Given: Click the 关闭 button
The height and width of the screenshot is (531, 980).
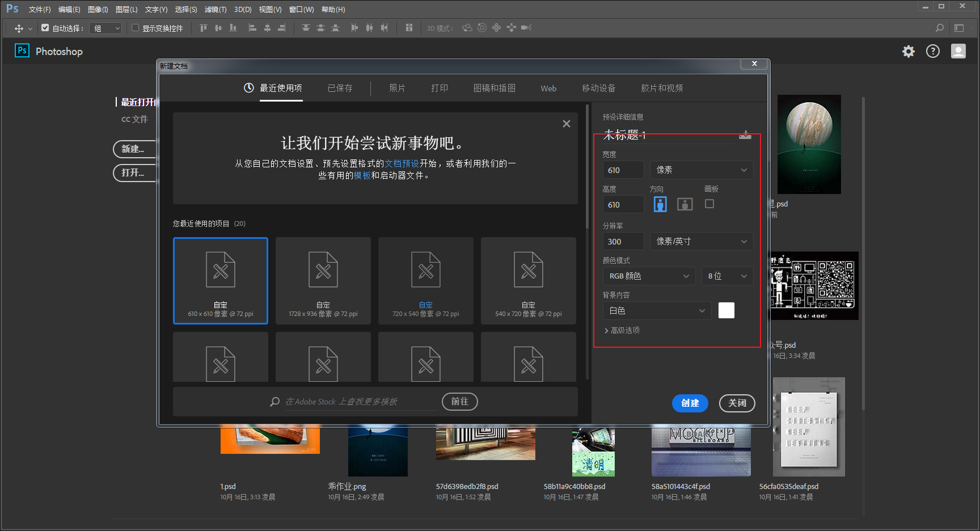Looking at the screenshot, I should coord(737,403).
